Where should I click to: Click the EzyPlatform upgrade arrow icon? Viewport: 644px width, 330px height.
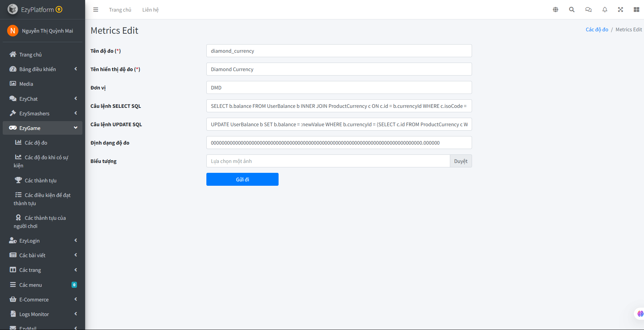click(59, 10)
